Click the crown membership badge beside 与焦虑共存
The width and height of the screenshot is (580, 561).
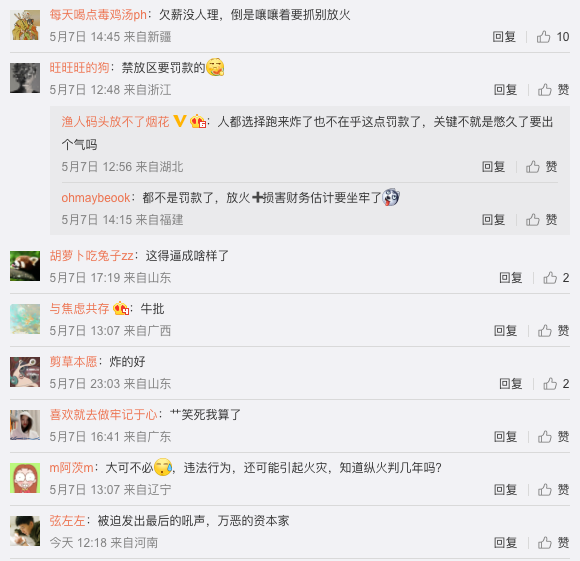click(x=121, y=308)
